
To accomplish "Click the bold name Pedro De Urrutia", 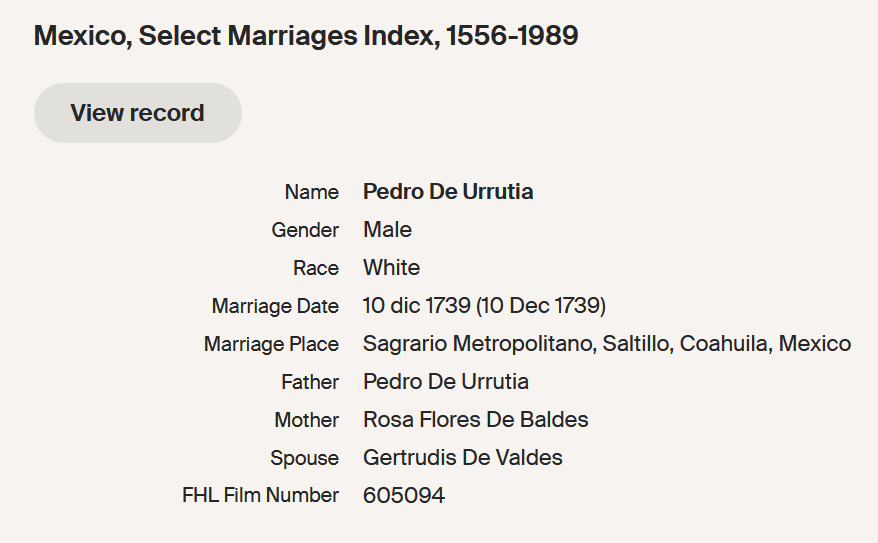I will click(447, 192).
